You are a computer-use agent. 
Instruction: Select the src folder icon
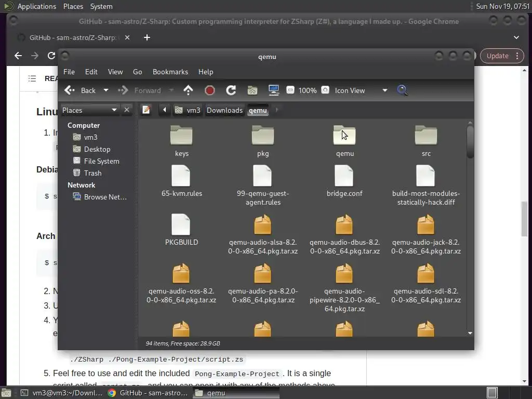(426, 136)
